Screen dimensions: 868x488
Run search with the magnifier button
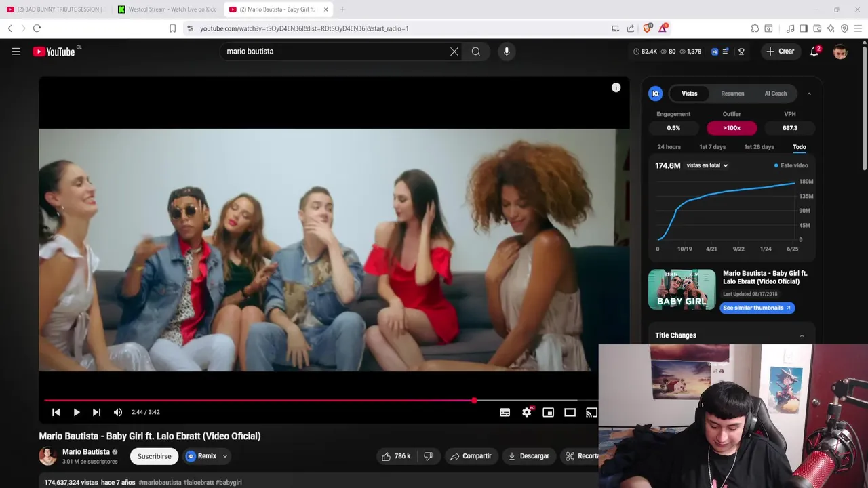tap(476, 52)
